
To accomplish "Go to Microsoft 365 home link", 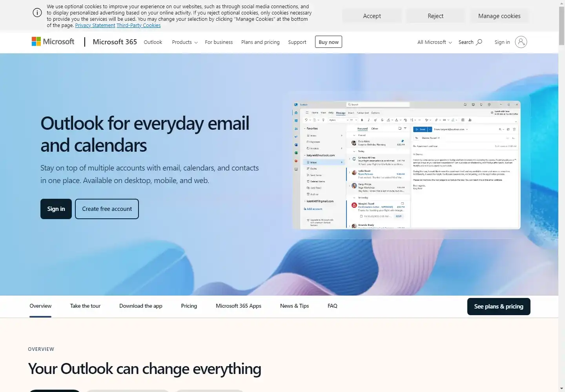I will (115, 42).
